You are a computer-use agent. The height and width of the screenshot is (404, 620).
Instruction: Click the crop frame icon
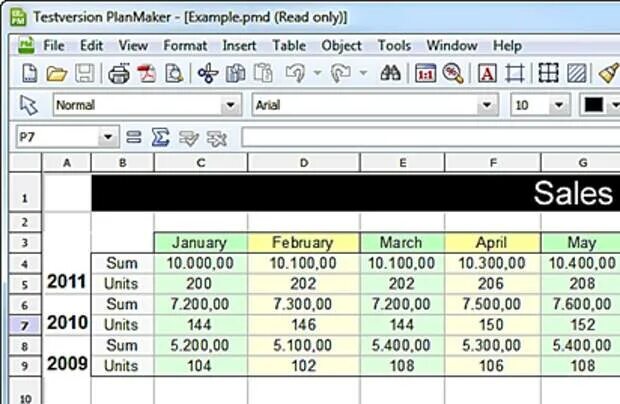515,74
